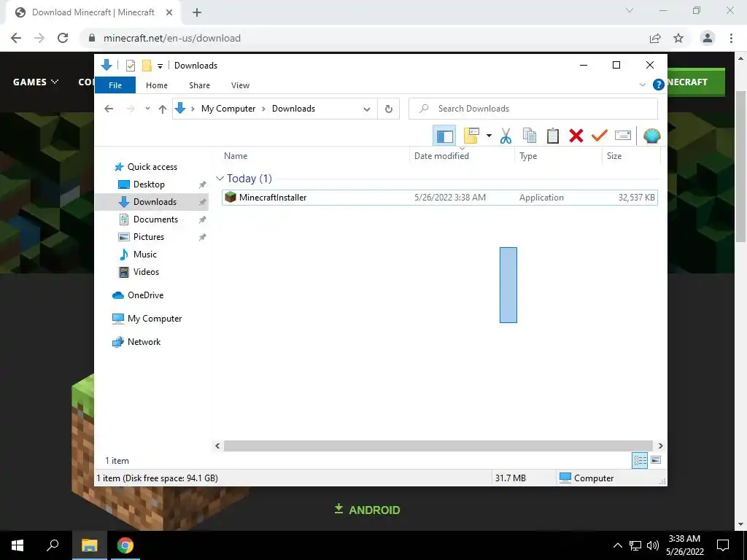The image size is (747, 560).
Task: Click the new folder toolbar icon
Action: click(471, 136)
